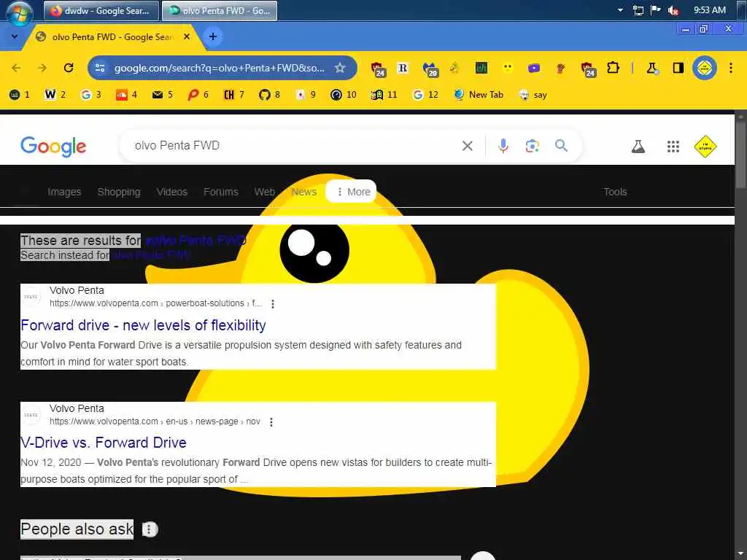Open bookmark 8 with GitHub icon
747x560 pixels.
click(269, 95)
